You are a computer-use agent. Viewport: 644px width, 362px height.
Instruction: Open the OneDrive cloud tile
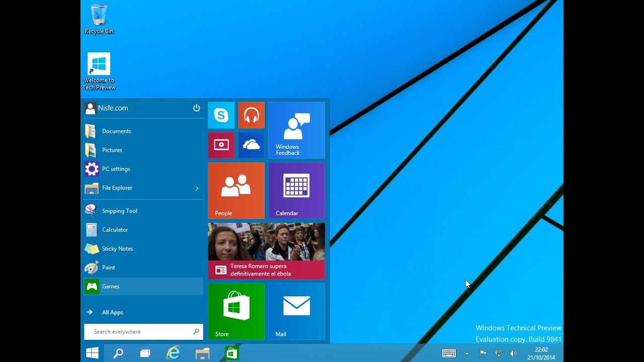(x=251, y=145)
